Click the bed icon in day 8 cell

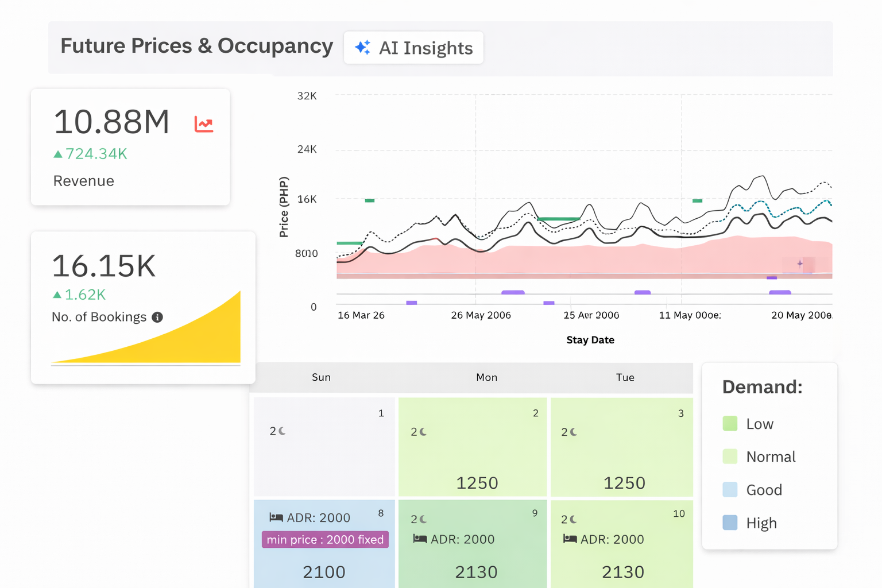276,517
